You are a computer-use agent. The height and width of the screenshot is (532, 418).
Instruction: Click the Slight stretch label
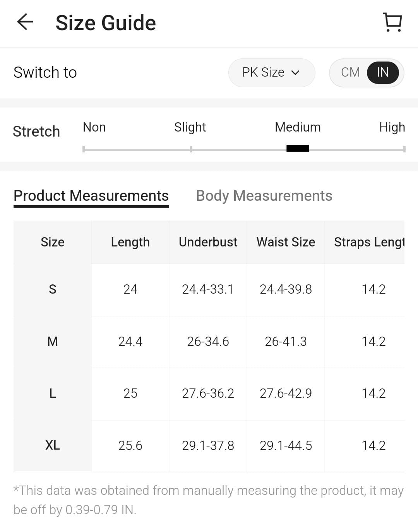pos(190,127)
